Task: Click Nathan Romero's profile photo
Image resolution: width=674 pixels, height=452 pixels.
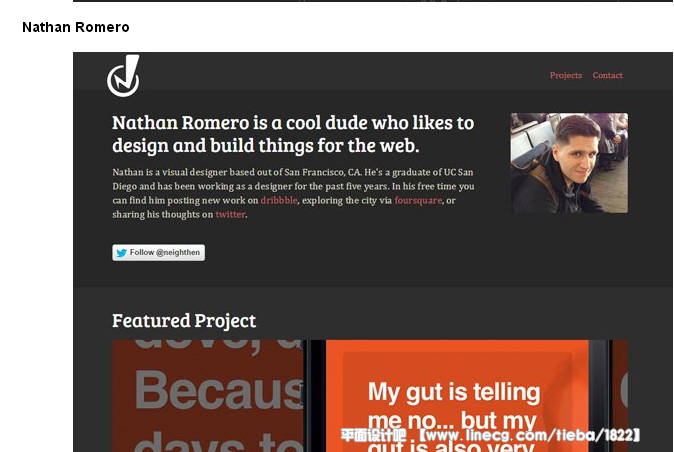Action: pos(569,163)
